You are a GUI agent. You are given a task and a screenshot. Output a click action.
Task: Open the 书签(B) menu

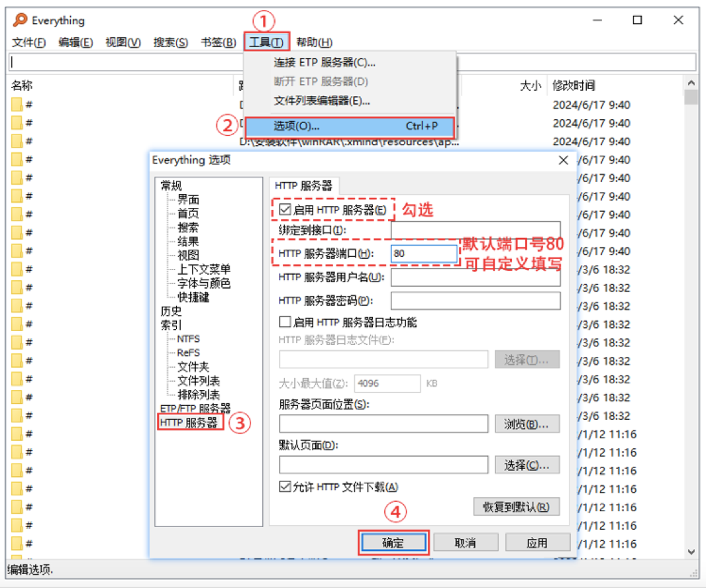point(219,42)
